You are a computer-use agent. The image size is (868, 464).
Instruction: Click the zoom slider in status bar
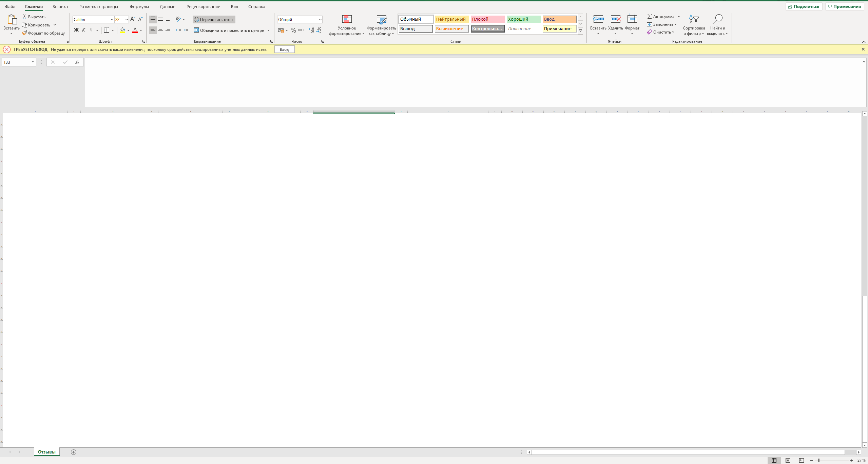831,460
